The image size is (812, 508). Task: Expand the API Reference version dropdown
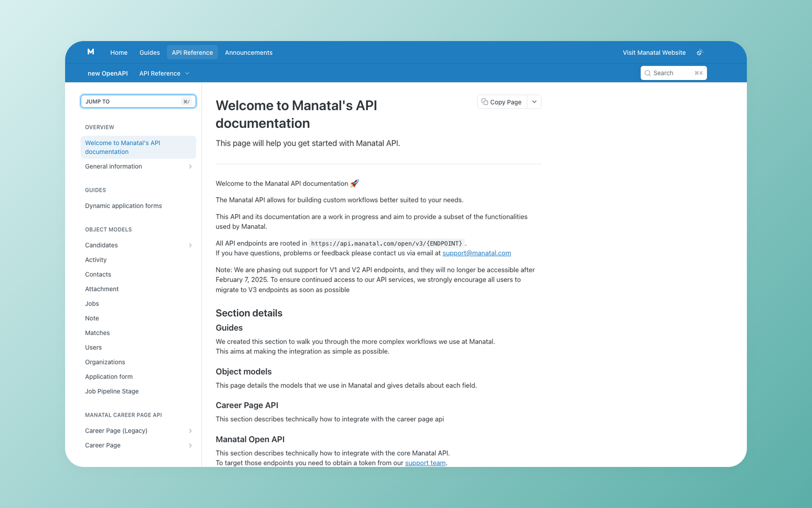(x=165, y=73)
